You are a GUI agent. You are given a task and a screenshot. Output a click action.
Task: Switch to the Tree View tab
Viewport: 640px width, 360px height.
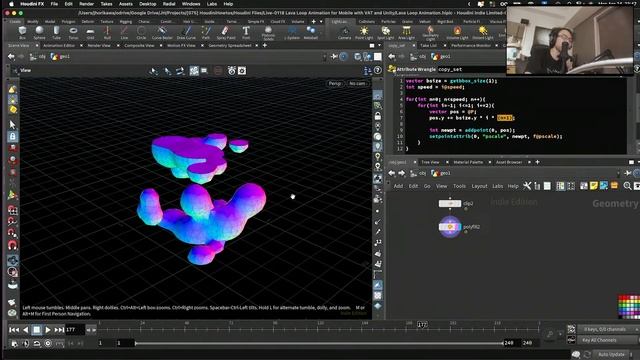point(430,162)
